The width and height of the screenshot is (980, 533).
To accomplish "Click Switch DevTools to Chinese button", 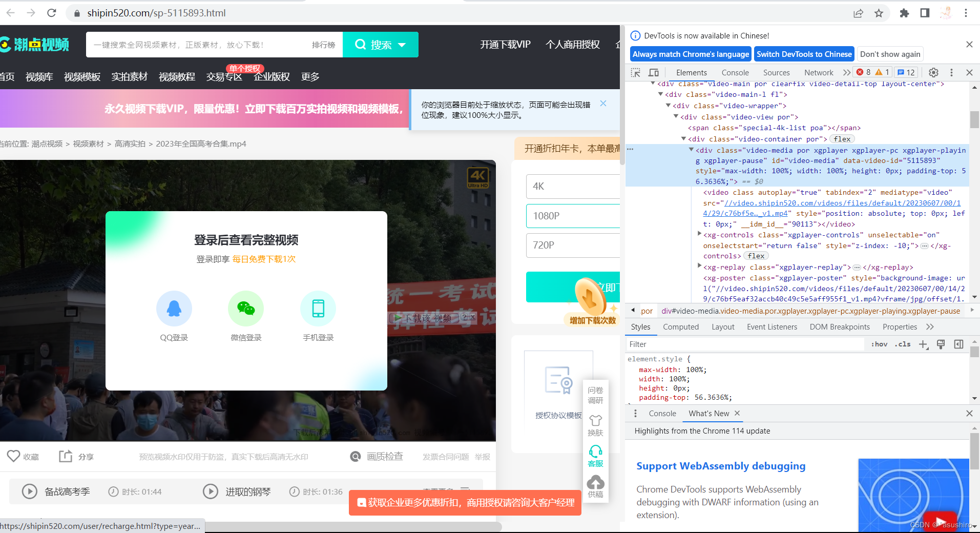I will pos(804,54).
